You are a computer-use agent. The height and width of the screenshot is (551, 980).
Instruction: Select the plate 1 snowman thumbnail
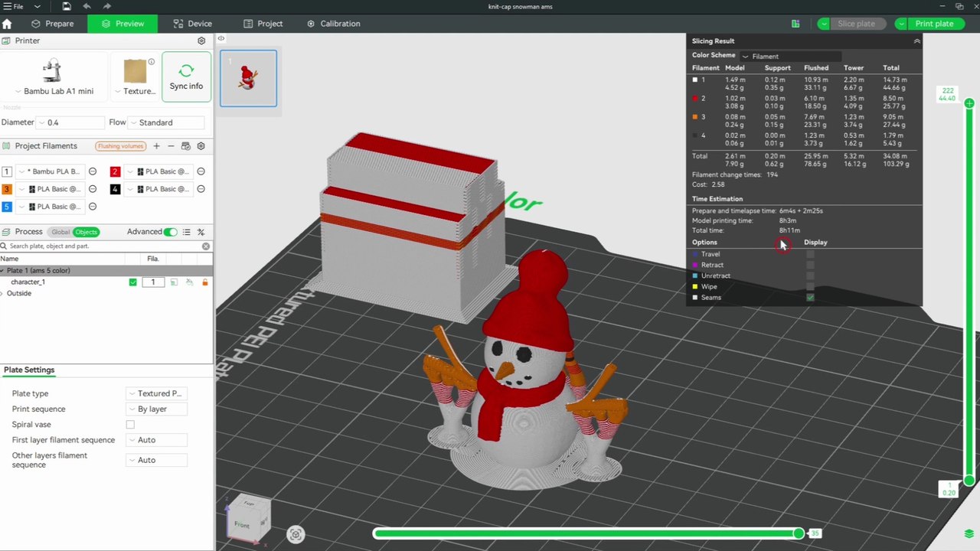click(248, 78)
